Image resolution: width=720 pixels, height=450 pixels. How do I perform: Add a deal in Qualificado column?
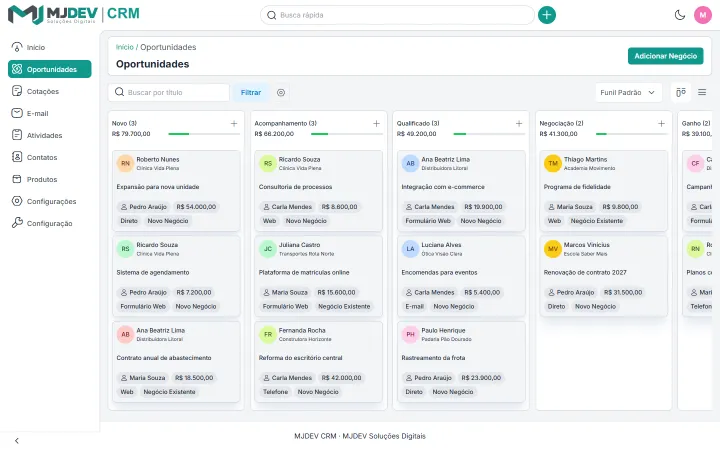tap(519, 124)
